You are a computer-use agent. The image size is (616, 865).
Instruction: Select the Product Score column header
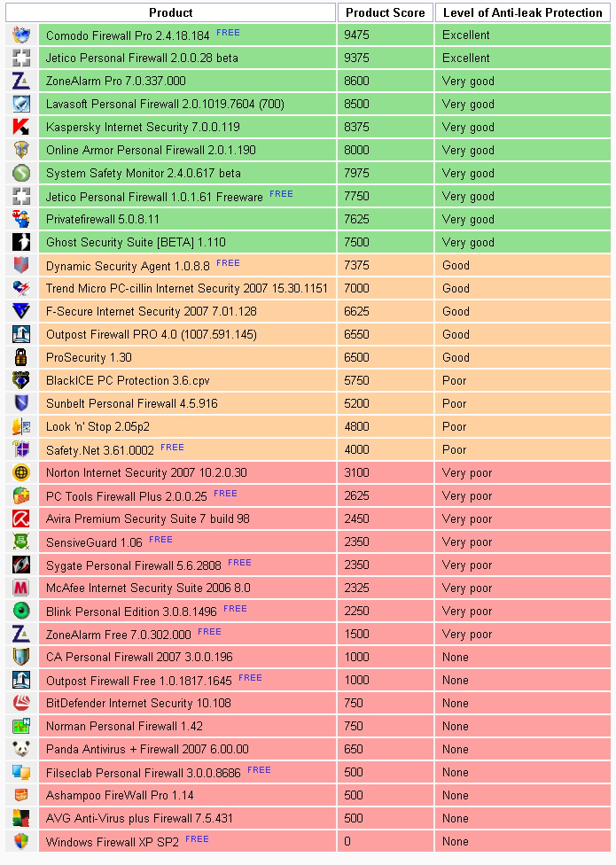[385, 12]
